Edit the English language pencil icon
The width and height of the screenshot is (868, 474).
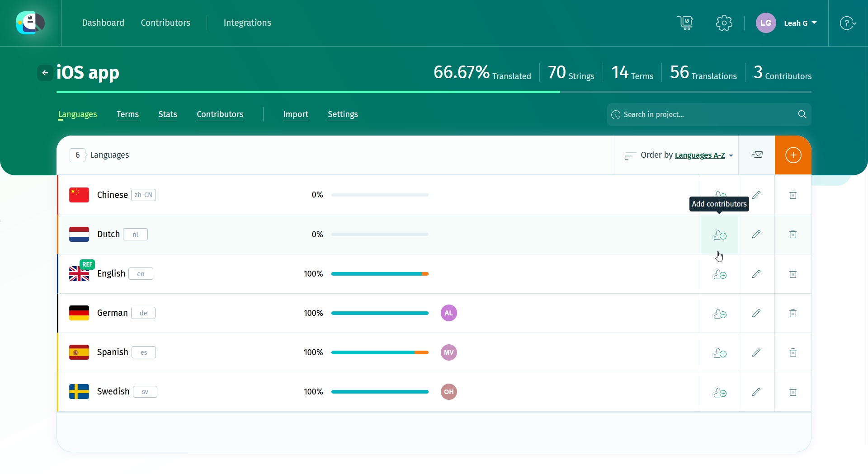point(756,274)
